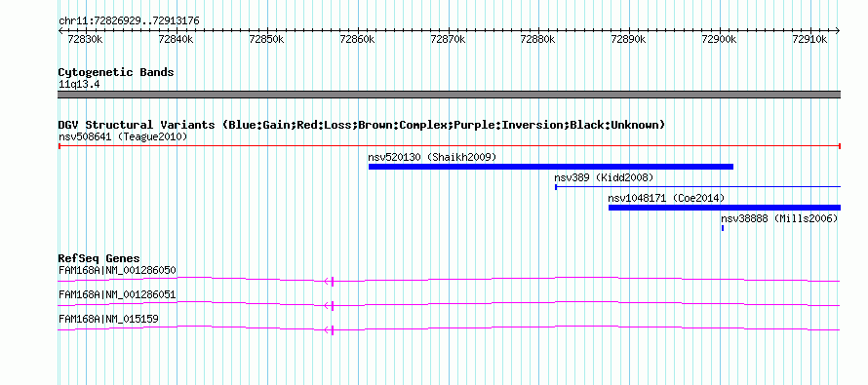Click the nsv508641 (Teague2010) variant label

coord(123,136)
